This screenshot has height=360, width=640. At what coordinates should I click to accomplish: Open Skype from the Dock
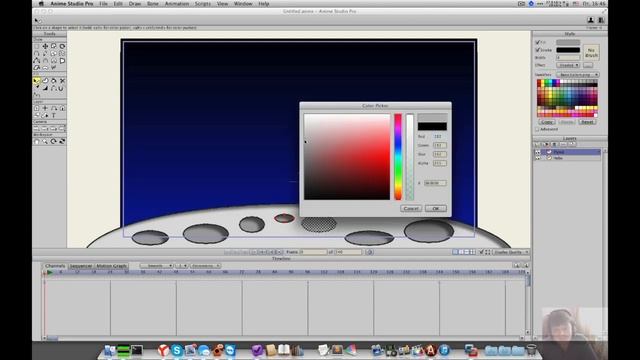coord(177,350)
